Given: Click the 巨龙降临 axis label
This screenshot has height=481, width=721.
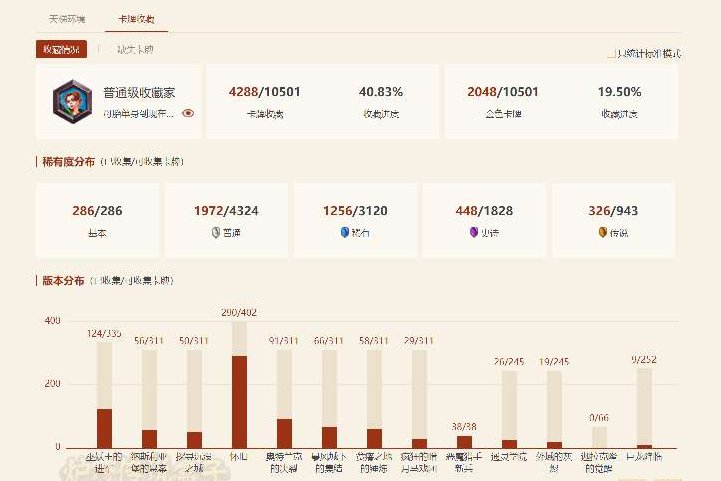Looking at the screenshot, I should (644, 457).
